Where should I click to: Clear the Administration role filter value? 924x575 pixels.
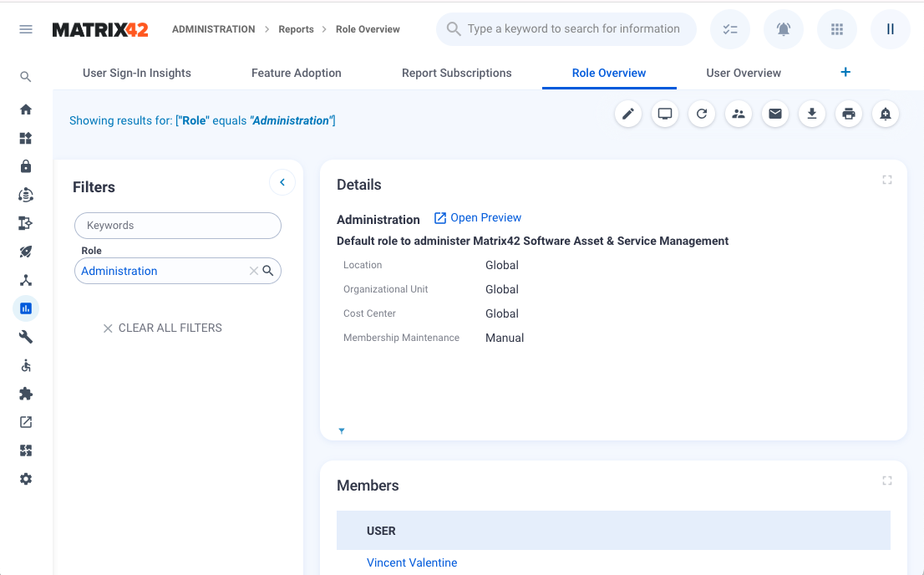[x=254, y=271]
